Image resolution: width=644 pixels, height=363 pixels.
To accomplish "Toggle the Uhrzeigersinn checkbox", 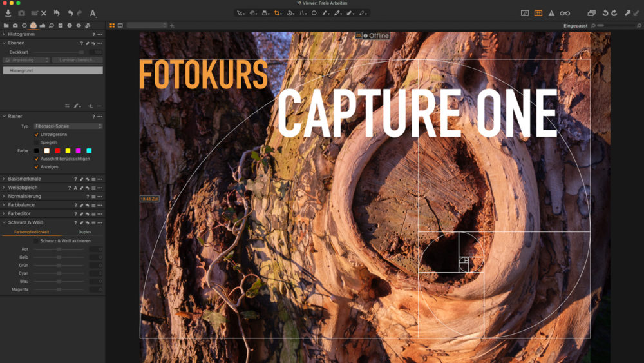I will click(37, 134).
